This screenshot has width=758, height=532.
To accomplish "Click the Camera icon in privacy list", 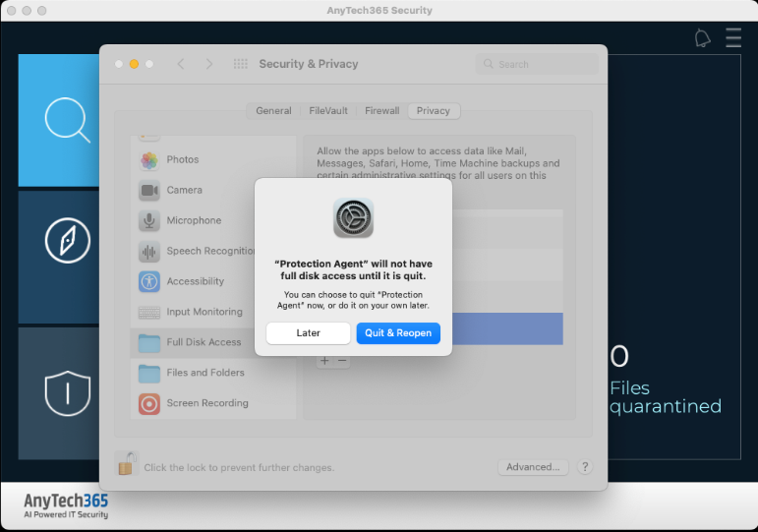I will tap(149, 191).
